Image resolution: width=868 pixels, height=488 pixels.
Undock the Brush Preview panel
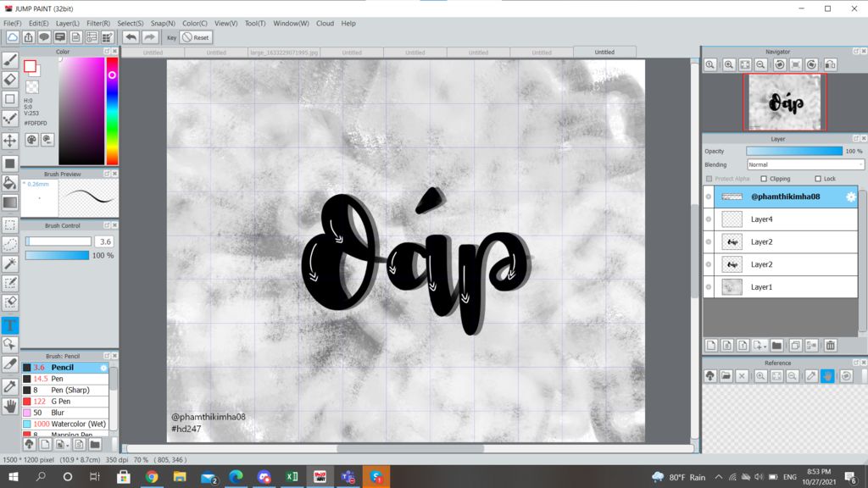pyautogui.click(x=107, y=174)
